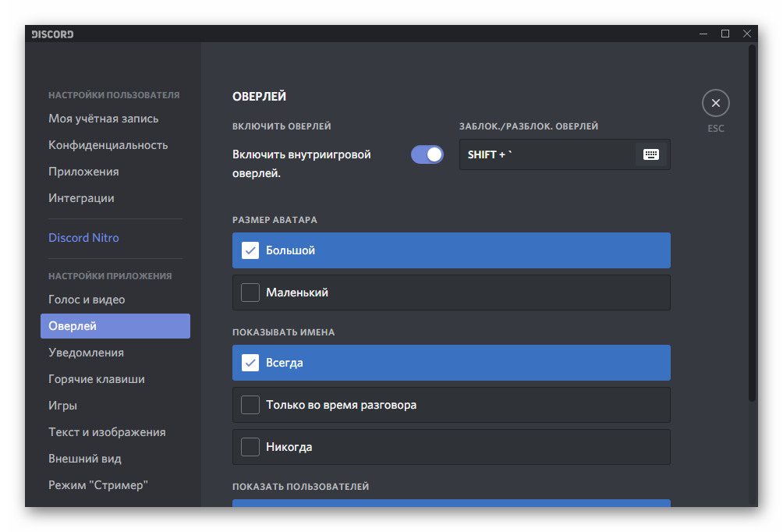The image size is (783, 532).
Task: Maximize the Discord window
Action: [725, 34]
